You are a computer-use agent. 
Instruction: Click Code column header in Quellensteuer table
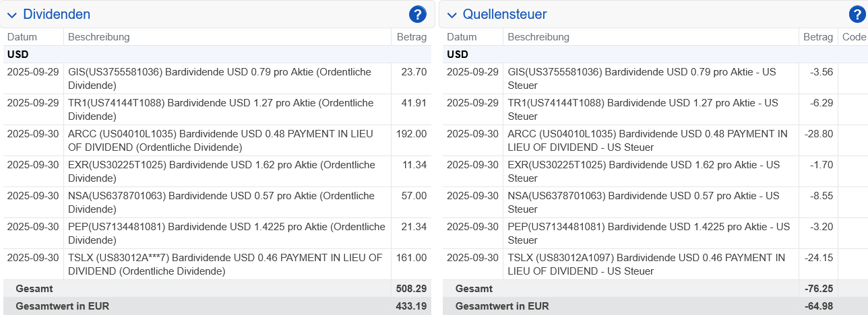point(854,37)
